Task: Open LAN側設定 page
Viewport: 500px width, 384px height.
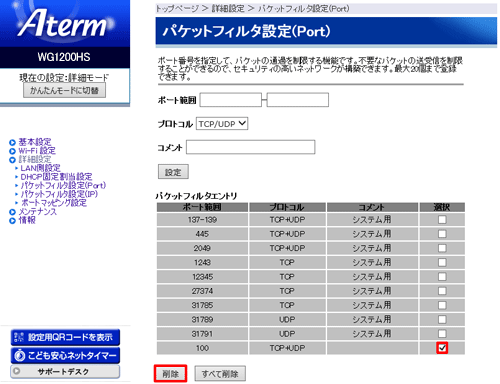Action: pos(40,168)
